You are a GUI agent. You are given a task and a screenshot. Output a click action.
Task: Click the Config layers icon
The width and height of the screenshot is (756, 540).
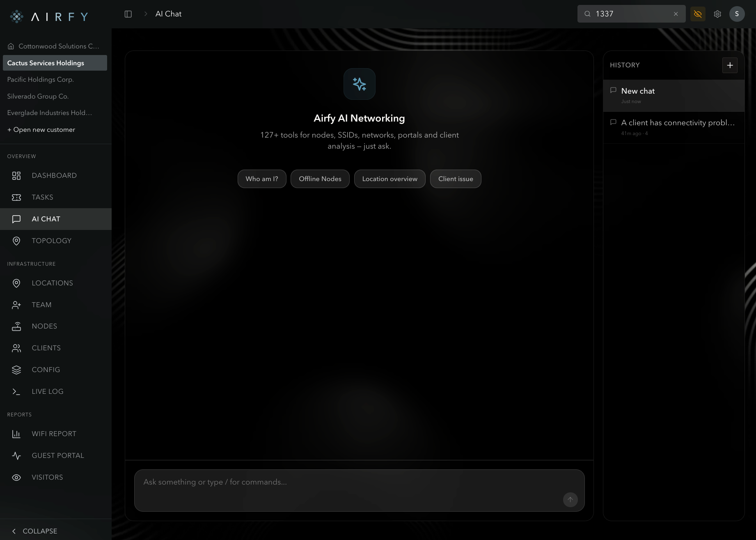[16, 370]
